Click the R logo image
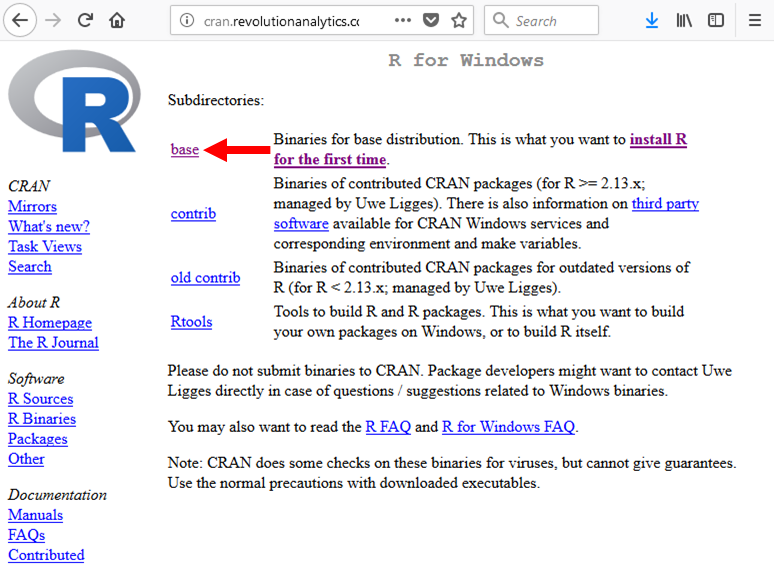Screen dimensions: 774x574 coord(75,101)
